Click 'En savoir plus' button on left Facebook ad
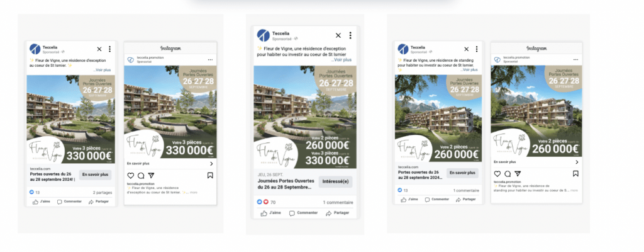Viewport: 644px width, 252px height. (96, 175)
